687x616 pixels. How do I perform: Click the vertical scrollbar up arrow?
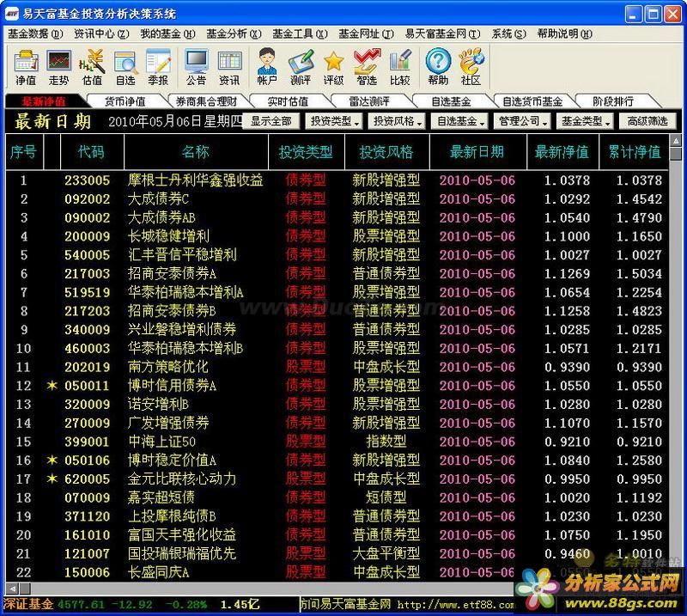pyautogui.click(x=676, y=141)
